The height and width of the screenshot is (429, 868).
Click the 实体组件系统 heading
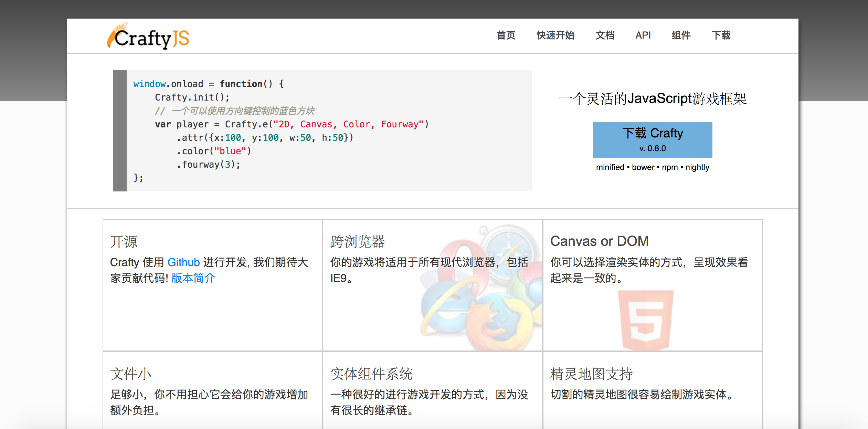point(371,374)
